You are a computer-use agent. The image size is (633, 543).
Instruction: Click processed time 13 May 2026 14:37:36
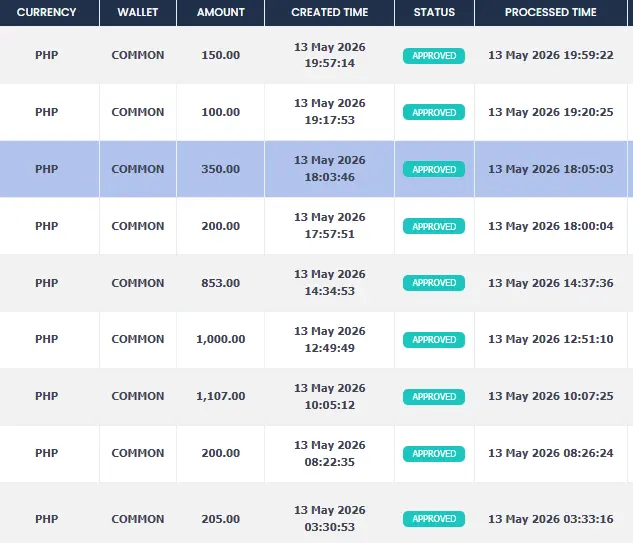(551, 283)
